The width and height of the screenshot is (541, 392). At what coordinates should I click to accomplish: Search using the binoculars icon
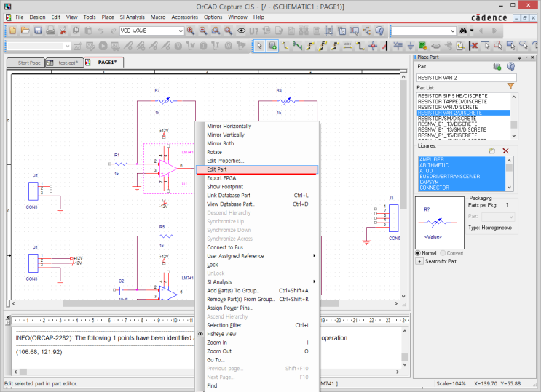[x=463, y=31]
